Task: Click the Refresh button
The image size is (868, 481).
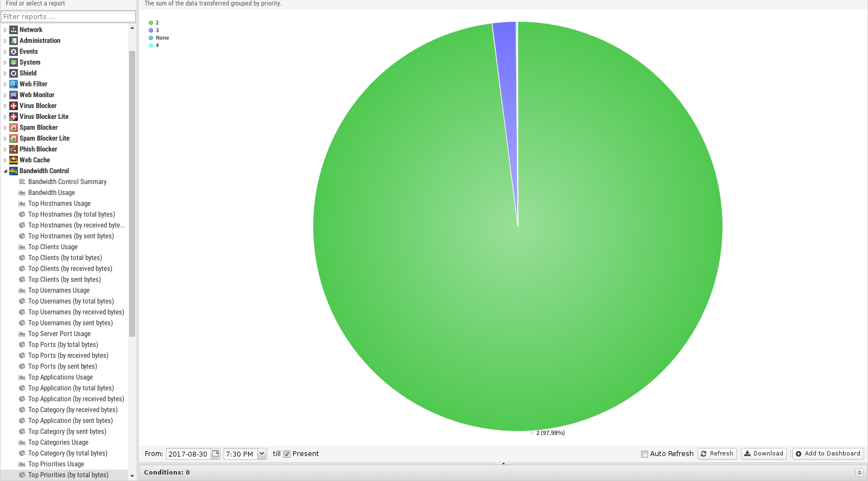Action: (x=717, y=454)
